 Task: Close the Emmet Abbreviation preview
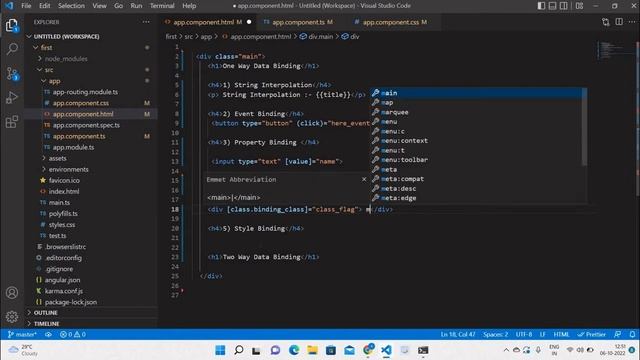364,179
